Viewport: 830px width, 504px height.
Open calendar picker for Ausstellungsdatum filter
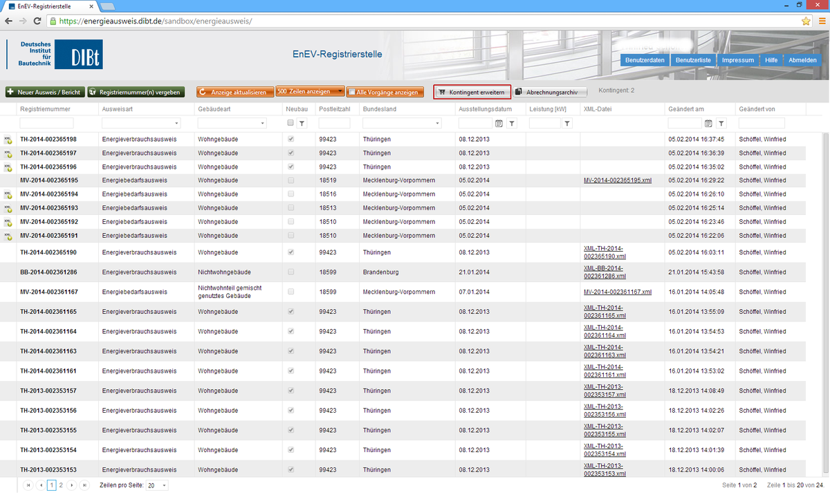point(499,123)
